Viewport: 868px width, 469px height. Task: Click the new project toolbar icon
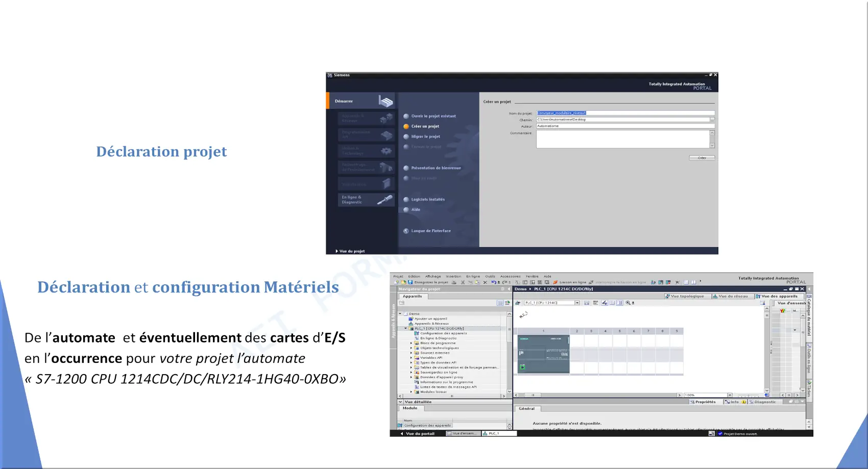tap(396, 282)
